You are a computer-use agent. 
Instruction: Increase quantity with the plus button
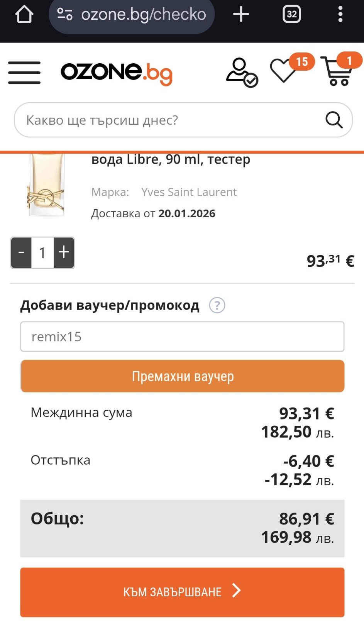click(x=64, y=253)
